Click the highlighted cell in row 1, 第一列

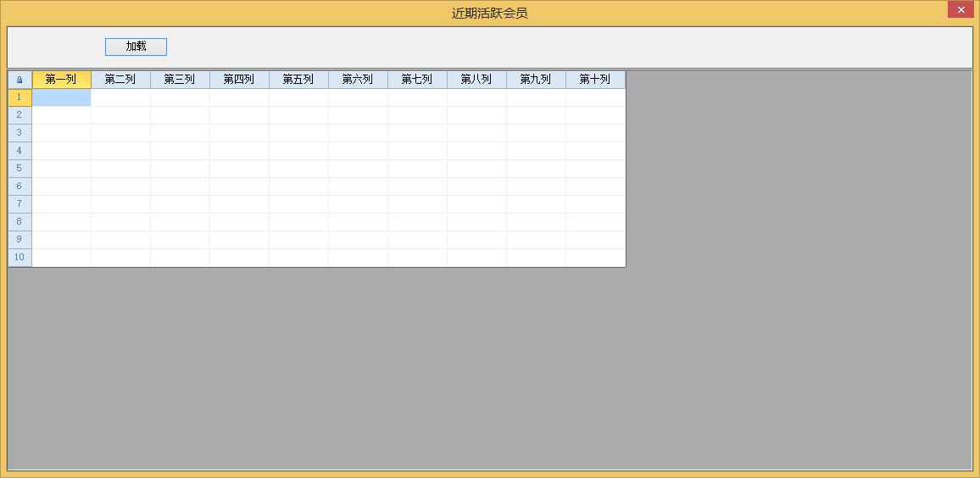(61, 97)
